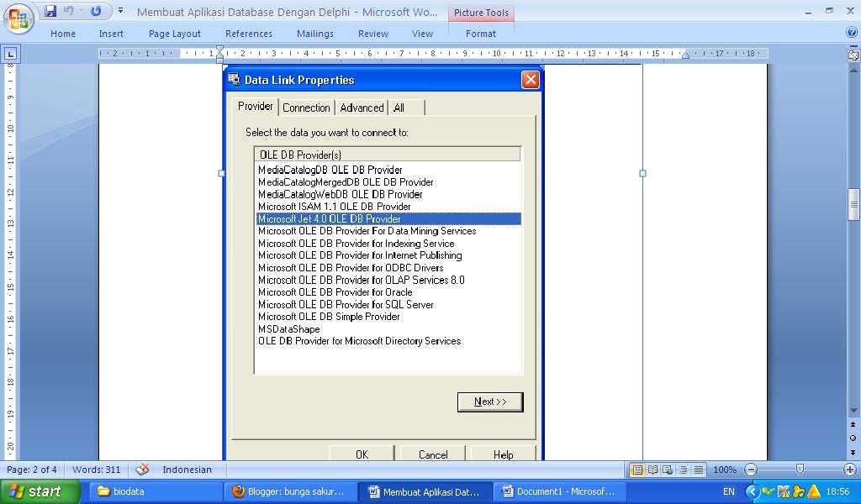Viewport: 861px width, 504px height.
Task: Switch to the Connection tab
Action: (306, 108)
